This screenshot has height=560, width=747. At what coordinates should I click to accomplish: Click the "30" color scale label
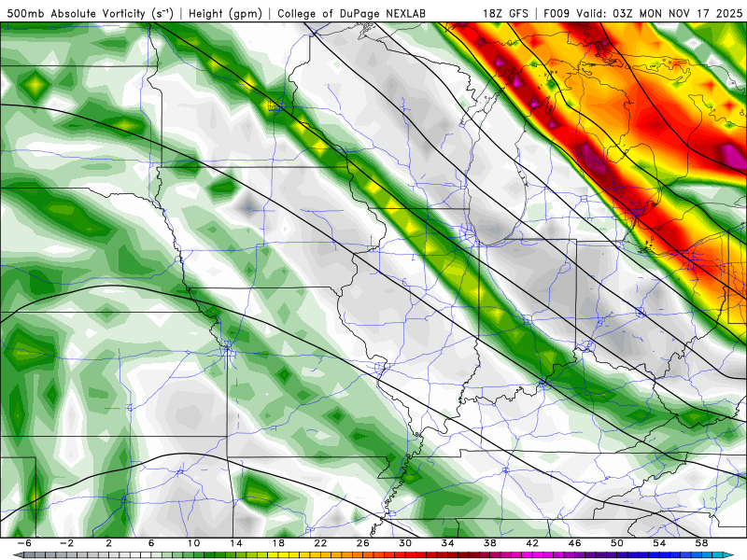click(x=405, y=543)
